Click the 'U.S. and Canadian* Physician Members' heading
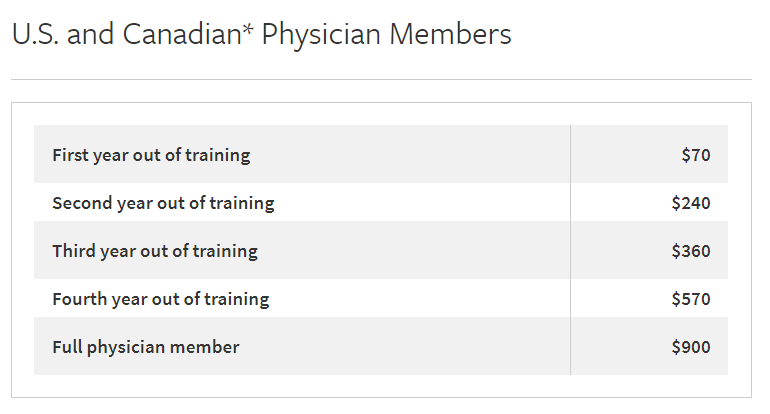 (261, 34)
